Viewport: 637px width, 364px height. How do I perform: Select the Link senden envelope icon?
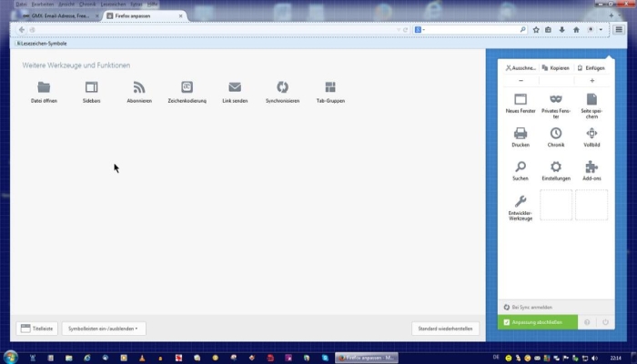click(235, 87)
